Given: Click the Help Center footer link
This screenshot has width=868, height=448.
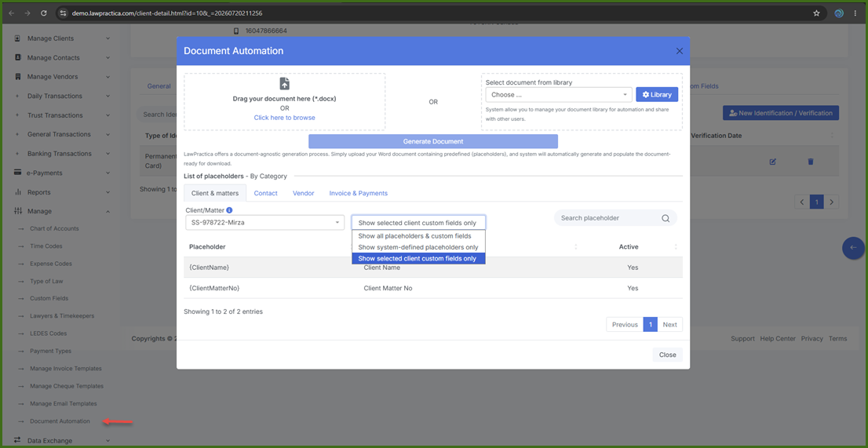Looking at the screenshot, I should (778, 338).
